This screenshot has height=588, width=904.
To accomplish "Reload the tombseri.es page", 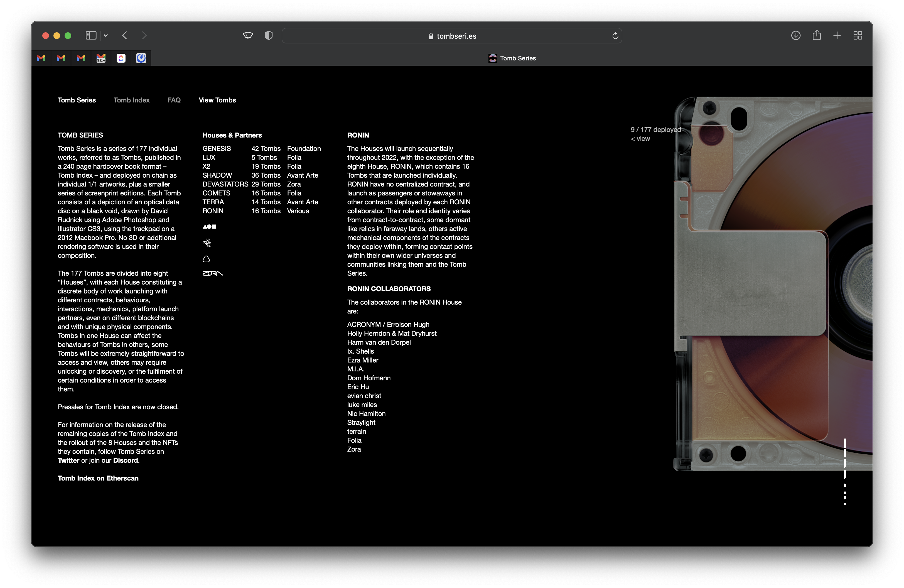I will (x=615, y=36).
